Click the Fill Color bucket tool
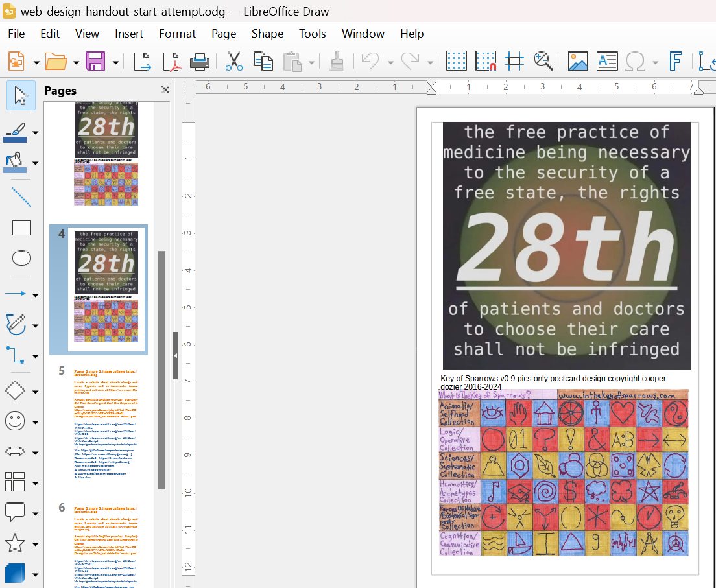Viewport: 716px width, 588px height. tap(15, 163)
